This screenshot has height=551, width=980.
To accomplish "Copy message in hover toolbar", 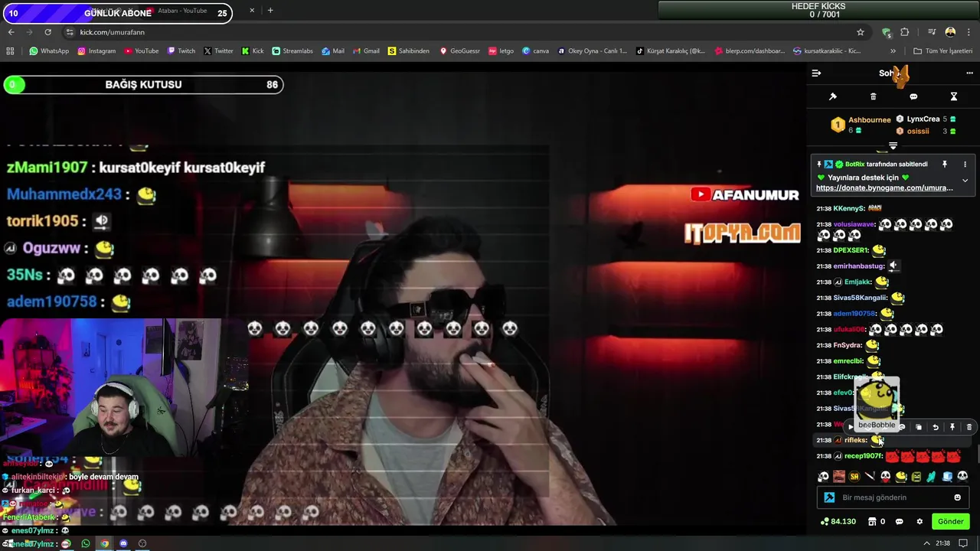I will click(919, 427).
